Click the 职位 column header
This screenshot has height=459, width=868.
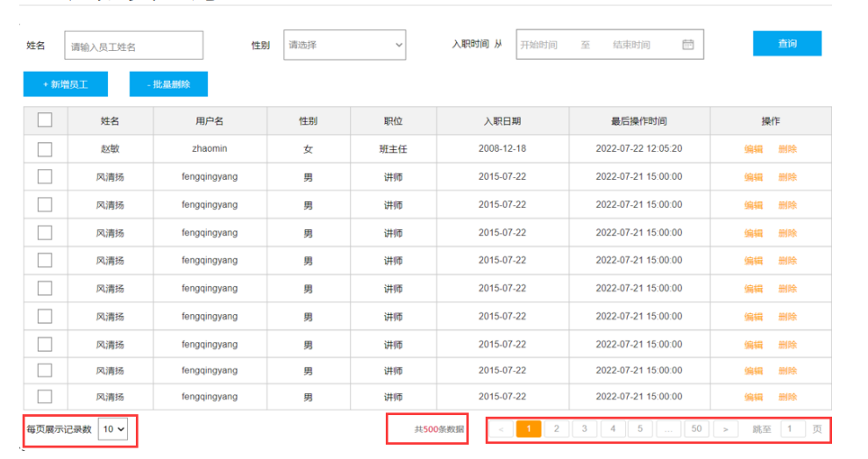pos(393,121)
